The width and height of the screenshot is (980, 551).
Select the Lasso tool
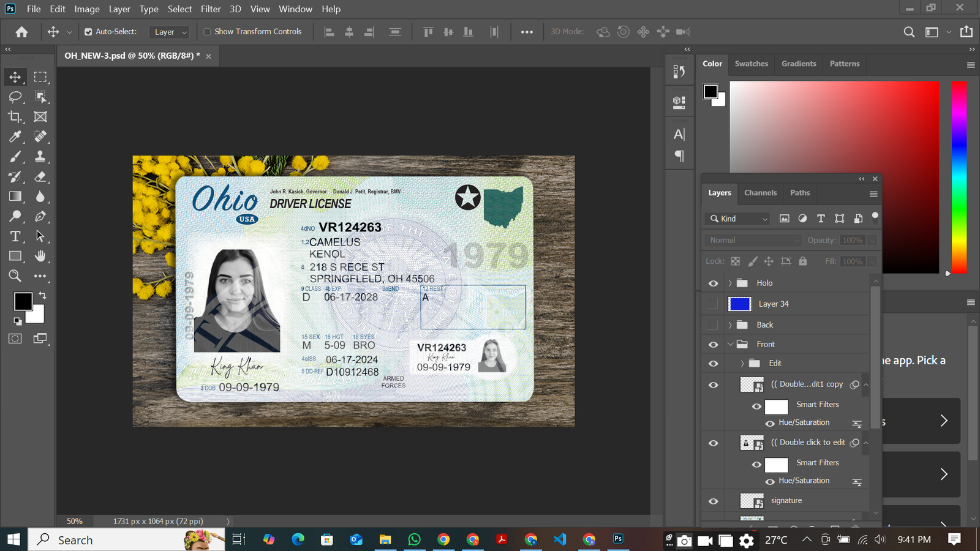tap(15, 97)
